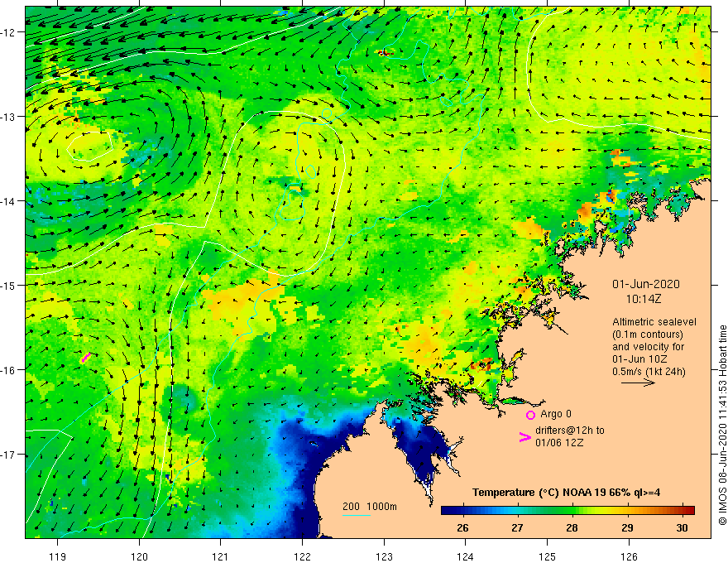The height and width of the screenshot is (563, 728).
Task: Click the Temperature NOAA 19 title
Action: click(566, 493)
